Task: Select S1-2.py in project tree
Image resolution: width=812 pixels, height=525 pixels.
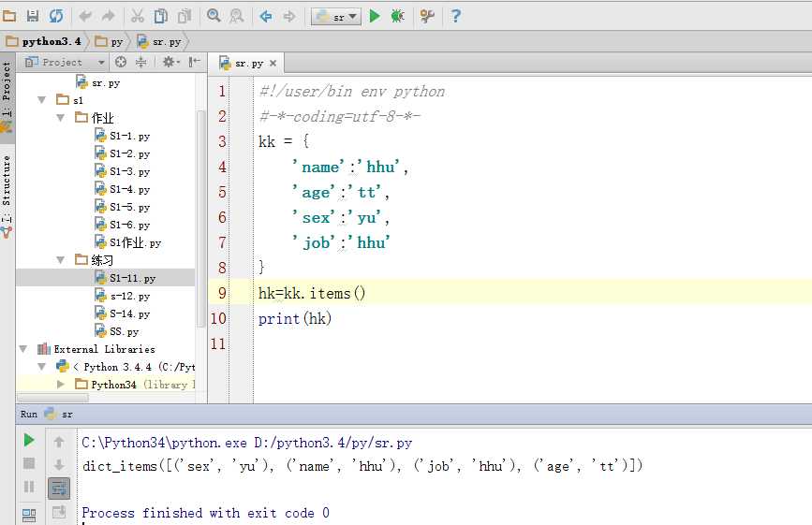Action: [x=123, y=153]
